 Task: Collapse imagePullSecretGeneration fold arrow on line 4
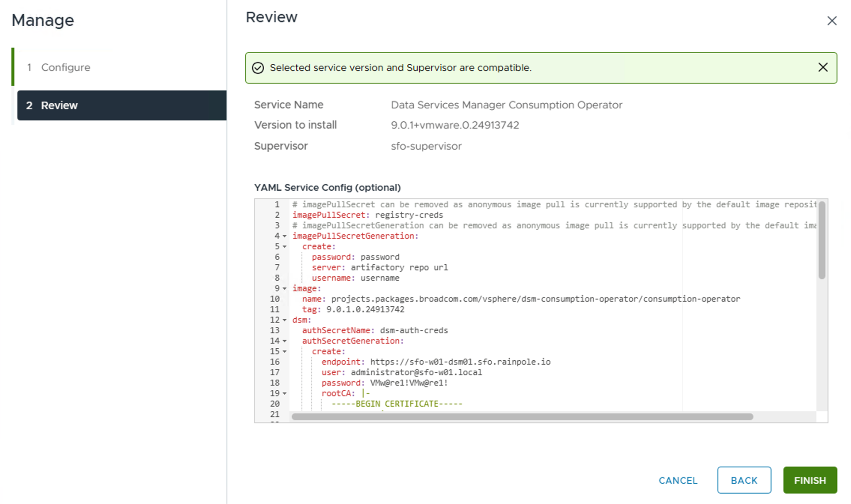(285, 236)
